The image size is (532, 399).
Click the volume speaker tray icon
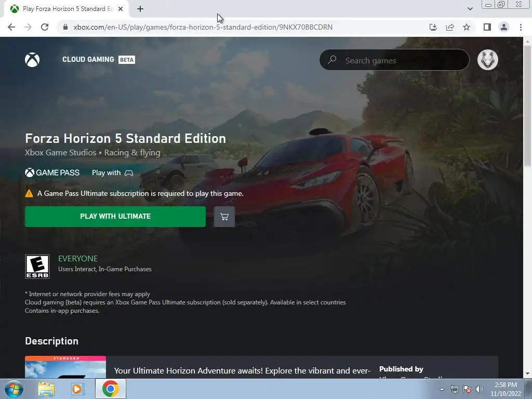480,389
